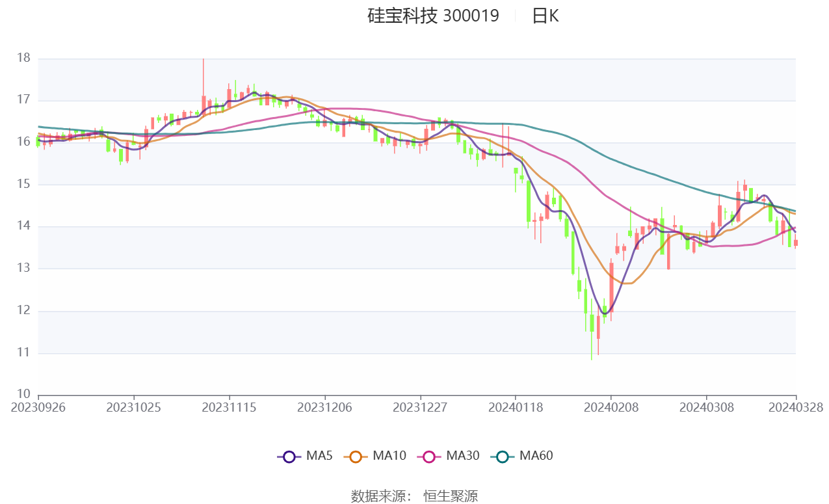The height and width of the screenshot is (504, 829).
Task: Click the 14 price axis label
Action: coord(24,226)
